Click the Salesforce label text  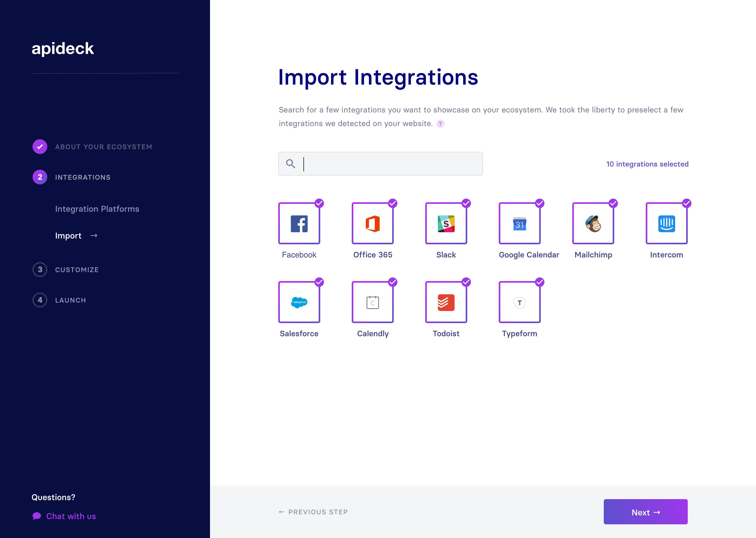[299, 334]
